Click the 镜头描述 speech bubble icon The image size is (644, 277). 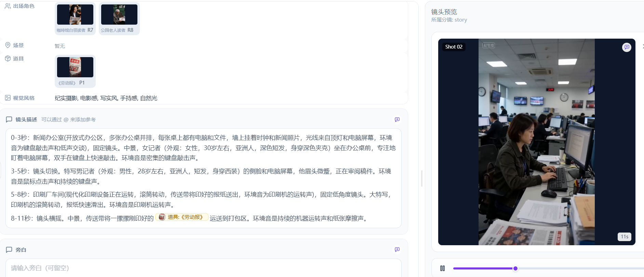coord(9,119)
